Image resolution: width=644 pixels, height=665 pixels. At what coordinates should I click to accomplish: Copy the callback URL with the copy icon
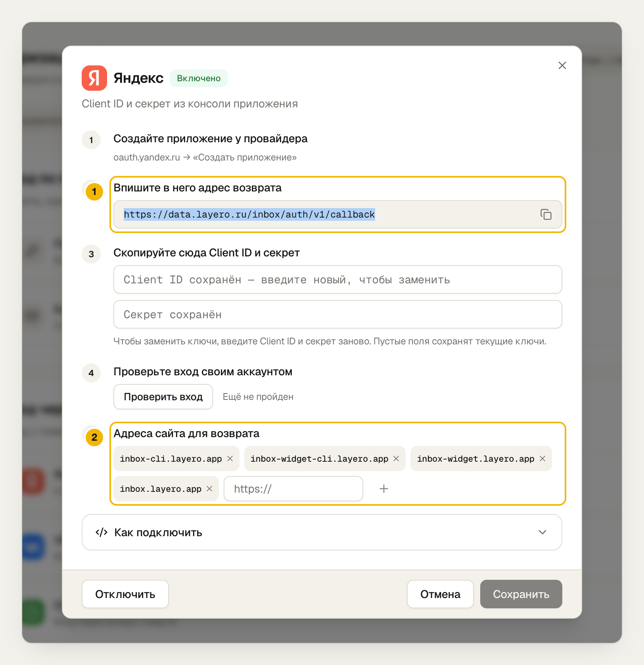[x=546, y=214]
